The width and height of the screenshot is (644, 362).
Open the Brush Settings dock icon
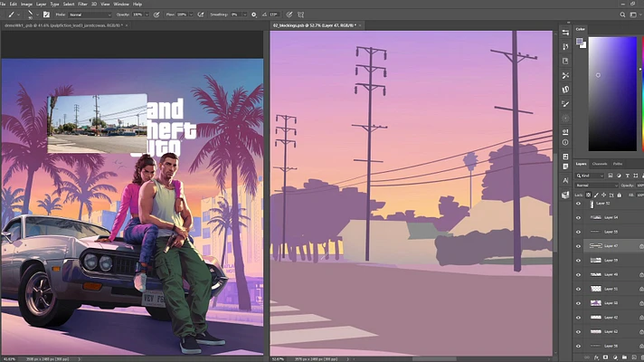tap(565, 104)
